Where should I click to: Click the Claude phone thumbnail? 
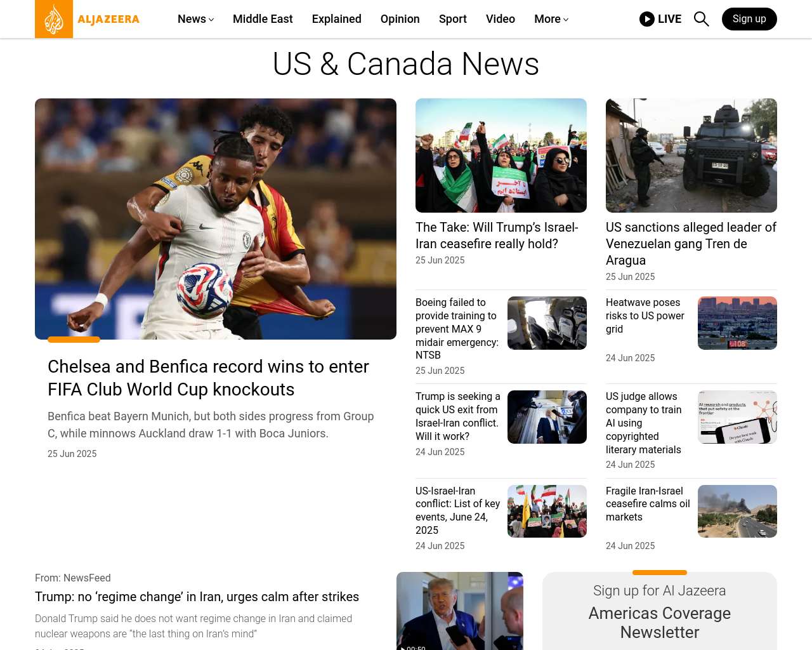point(737,417)
